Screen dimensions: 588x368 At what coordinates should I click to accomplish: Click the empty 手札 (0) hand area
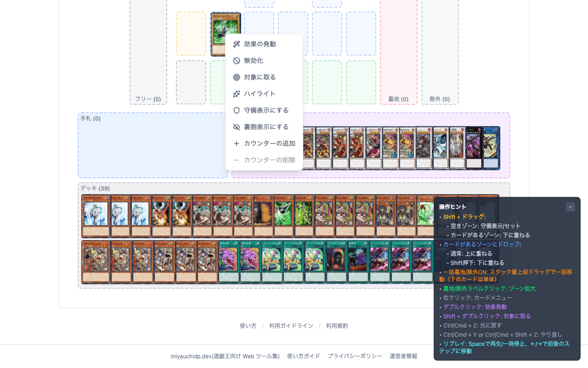[x=153, y=145]
